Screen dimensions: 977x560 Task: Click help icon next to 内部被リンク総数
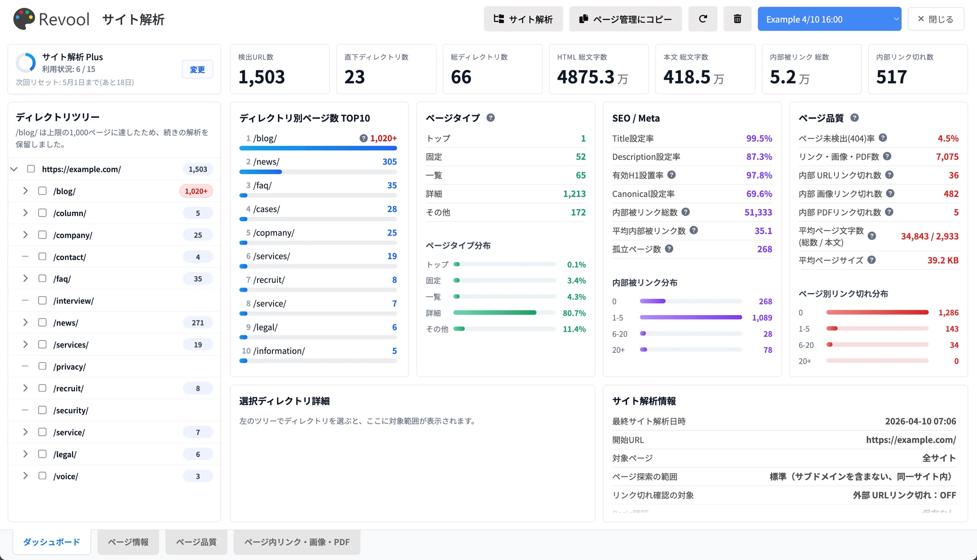pyautogui.click(x=686, y=212)
